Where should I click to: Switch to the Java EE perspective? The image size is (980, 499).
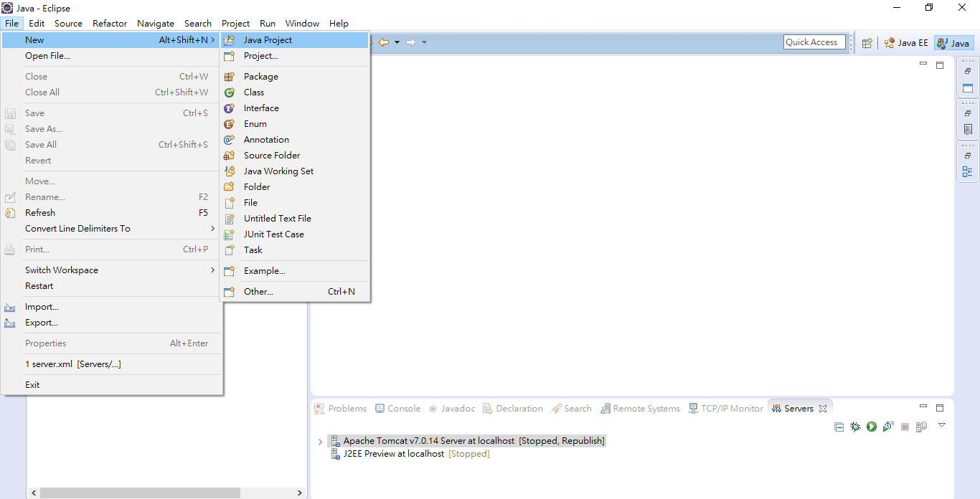[905, 43]
